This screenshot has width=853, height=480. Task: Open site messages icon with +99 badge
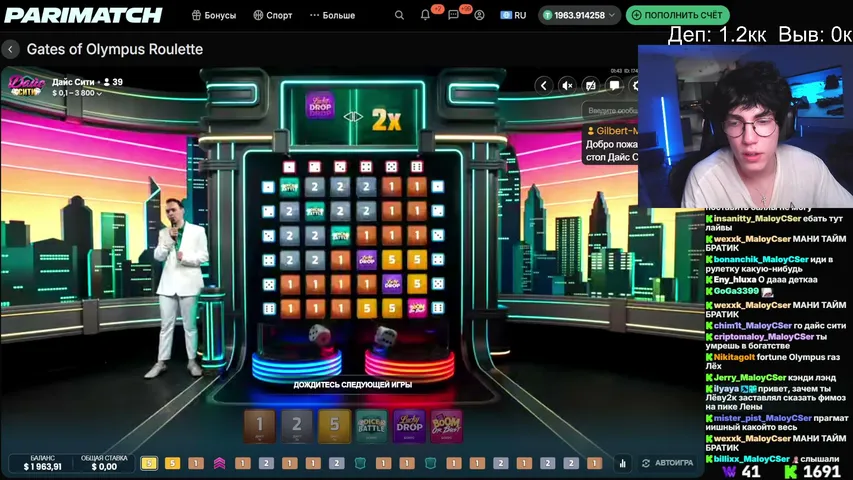point(453,15)
